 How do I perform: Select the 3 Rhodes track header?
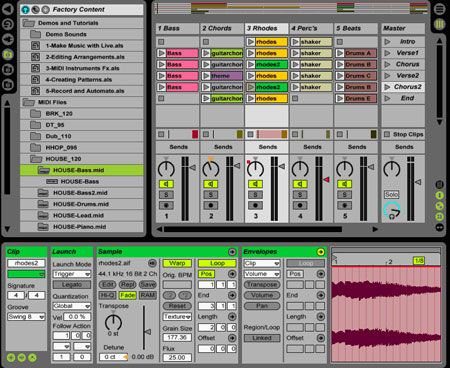coord(266,28)
